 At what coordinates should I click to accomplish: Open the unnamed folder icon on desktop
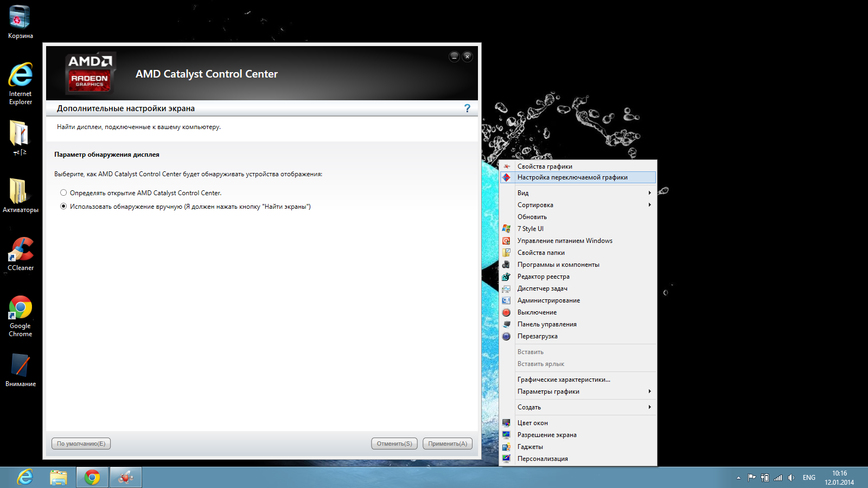tap(20, 138)
